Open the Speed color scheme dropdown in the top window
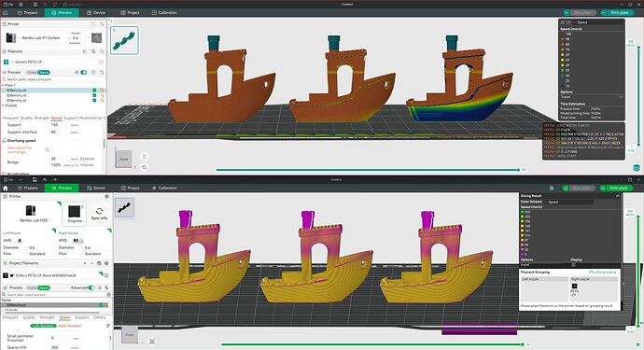This screenshot has width=644, height=350. point(597,22)
